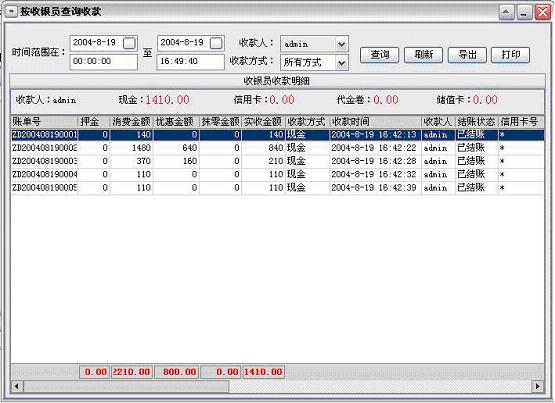Screen dimensions: 555x403
Task: Click the 刷新 button
Action: (x=423, y=55)
